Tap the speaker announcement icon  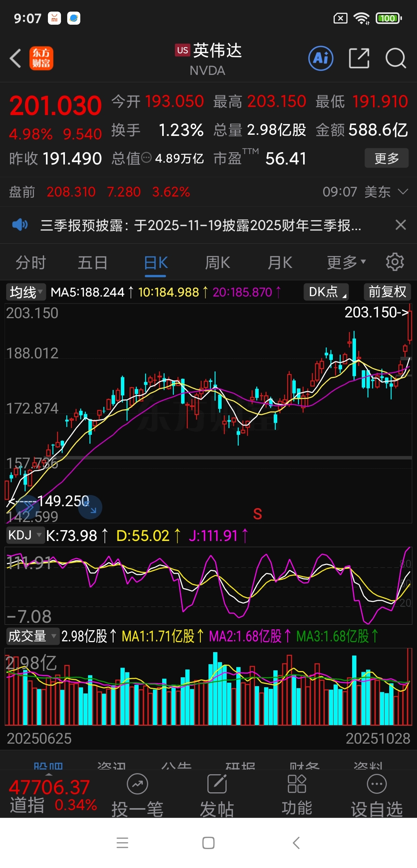(x=20, y=225)
